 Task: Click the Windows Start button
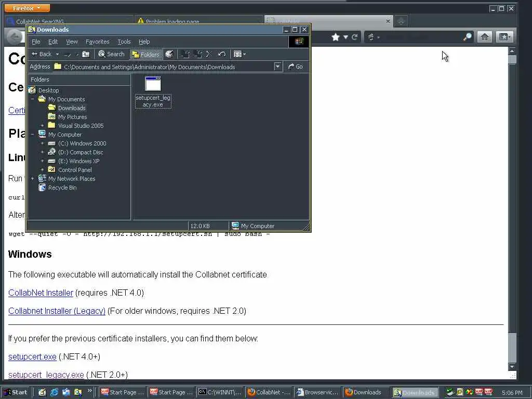coord(16,392)
